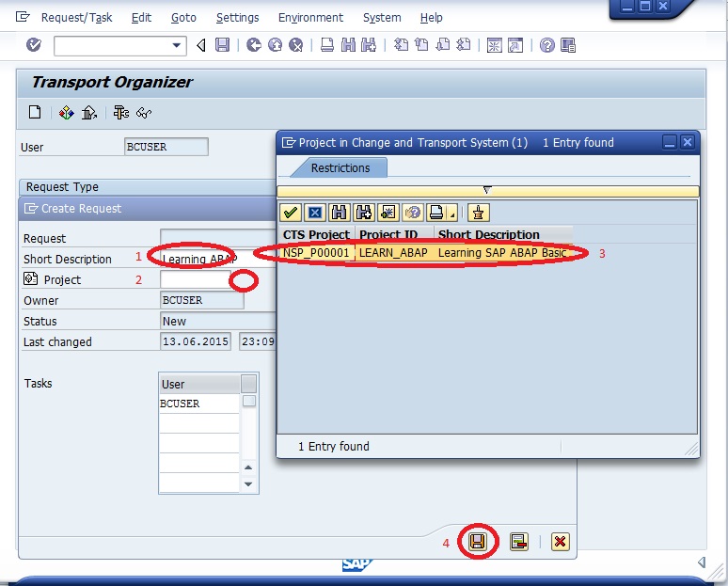Open the small dropdown arrow beside popup Print icon
Viewport: 728px width, 586px height.
point(452,214)
